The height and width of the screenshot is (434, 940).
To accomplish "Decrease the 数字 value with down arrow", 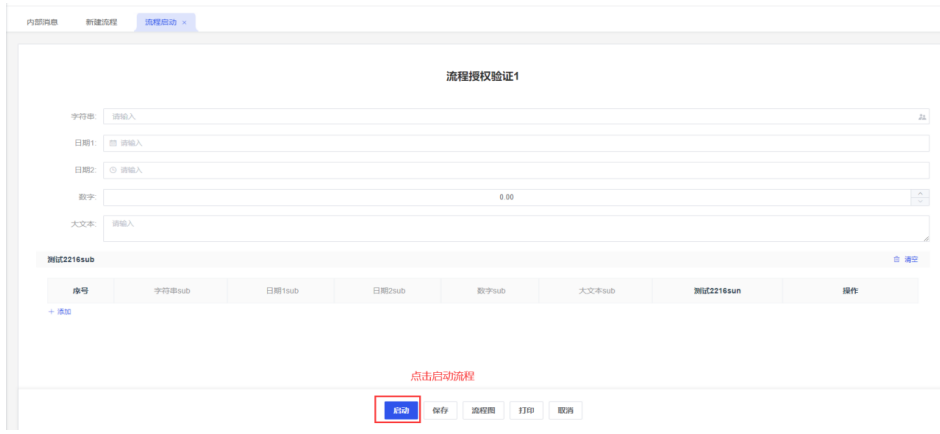I will pyautogui.click(x=920, y=201).
